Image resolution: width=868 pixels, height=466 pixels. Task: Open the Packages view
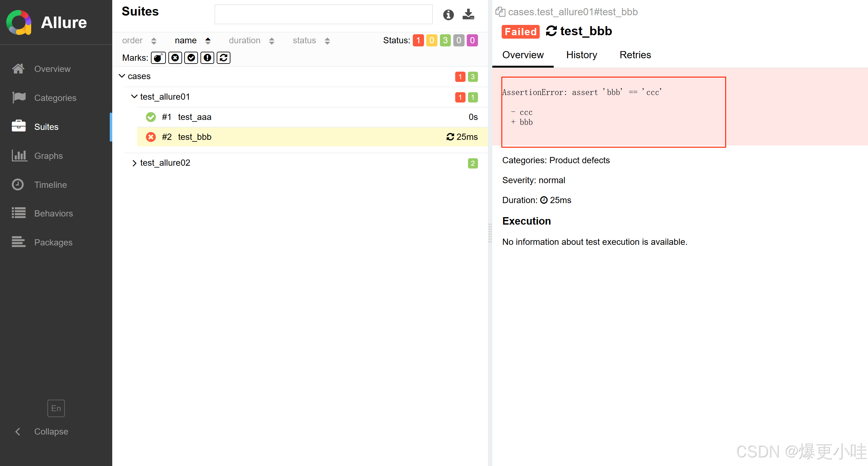(53, 242)
